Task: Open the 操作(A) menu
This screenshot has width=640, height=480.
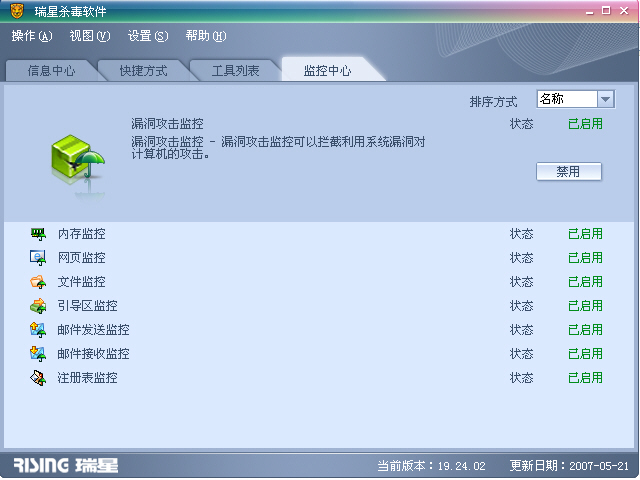Action: pos(32,36)
